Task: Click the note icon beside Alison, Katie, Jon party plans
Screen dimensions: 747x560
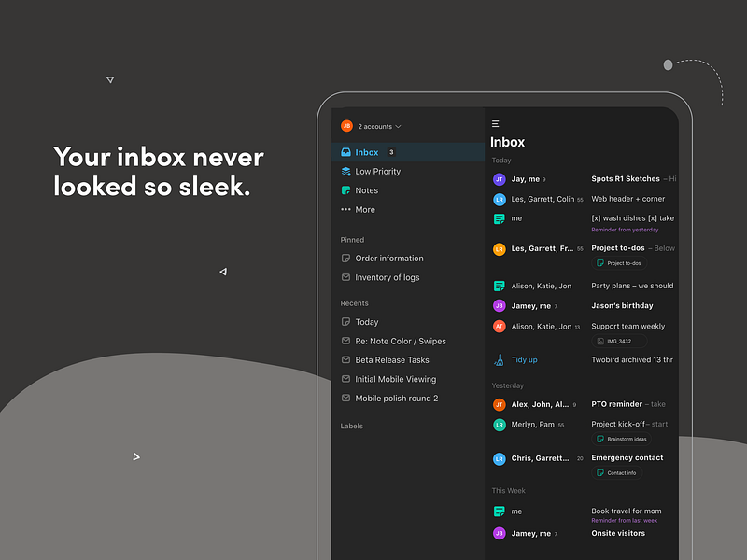Action: click(x=500, y=287)
